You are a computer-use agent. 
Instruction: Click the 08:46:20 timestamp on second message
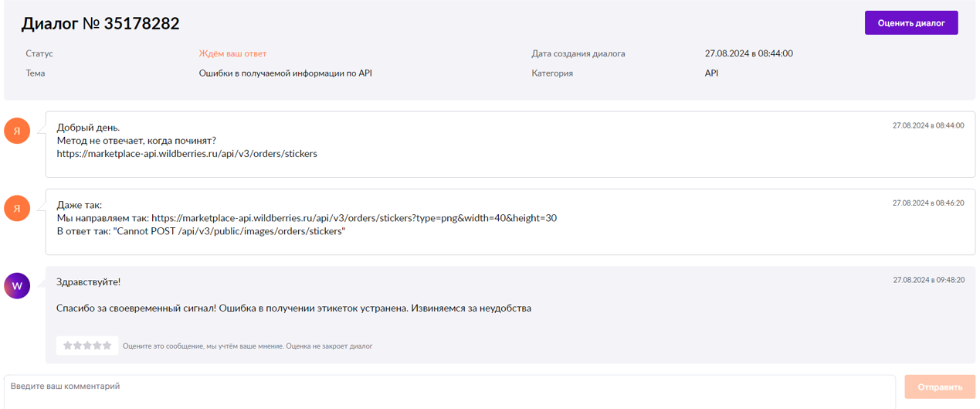928,203
